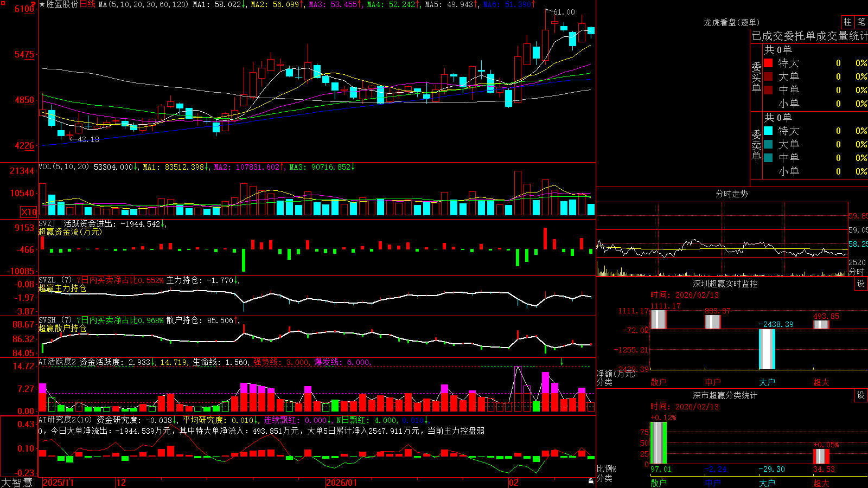This screenshot has height=488, width=868.
Task: Click the green 散户 ratio bar at +0.12%
Action: click(658, 442)
